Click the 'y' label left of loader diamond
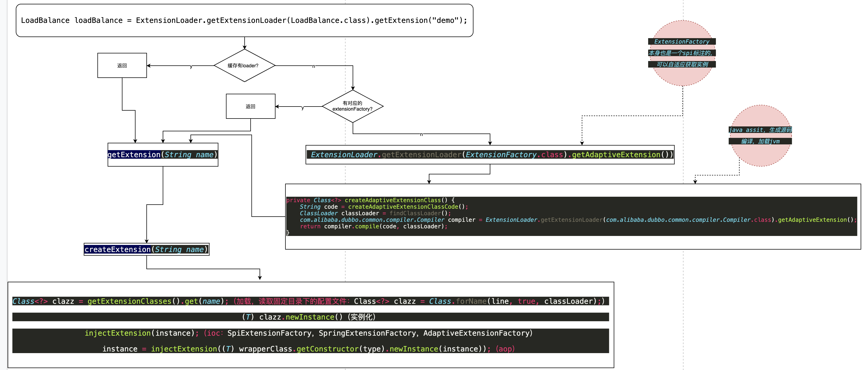 [191, 66]
